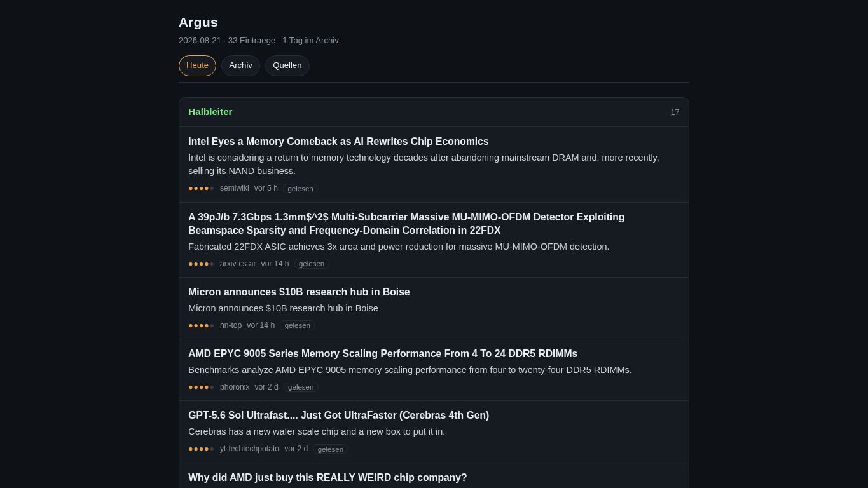Click the hn-top source label
The width and height of the screenshot is (868, 488).
[x=231, y=325]
